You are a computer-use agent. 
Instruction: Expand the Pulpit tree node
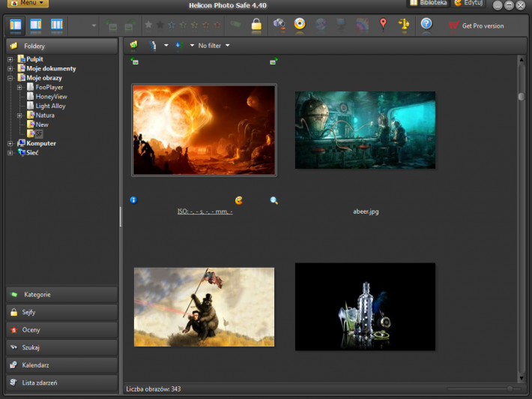click(x=10, y=59)
